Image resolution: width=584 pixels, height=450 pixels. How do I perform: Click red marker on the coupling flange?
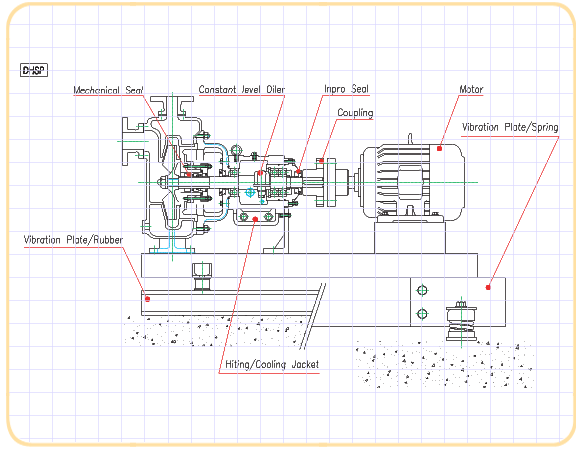(x=321, y=161)
